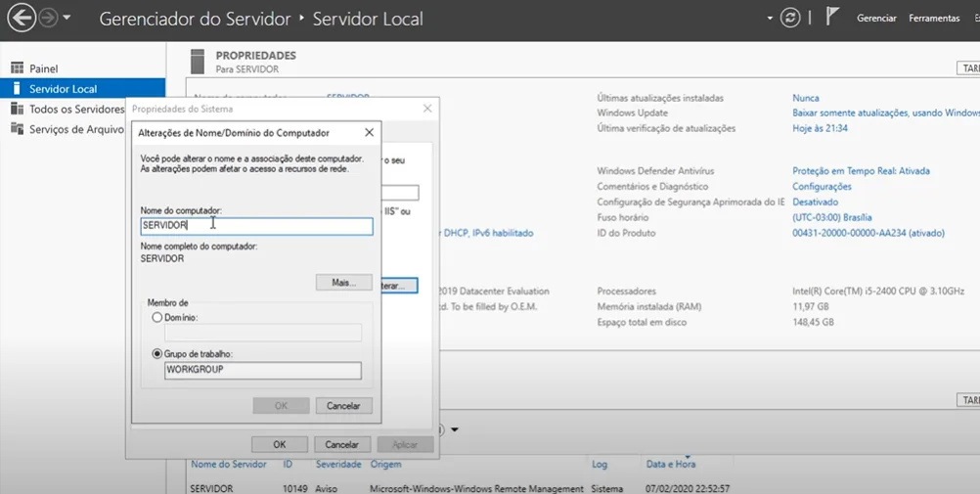Sort events by Severidade column

(338, 464)
